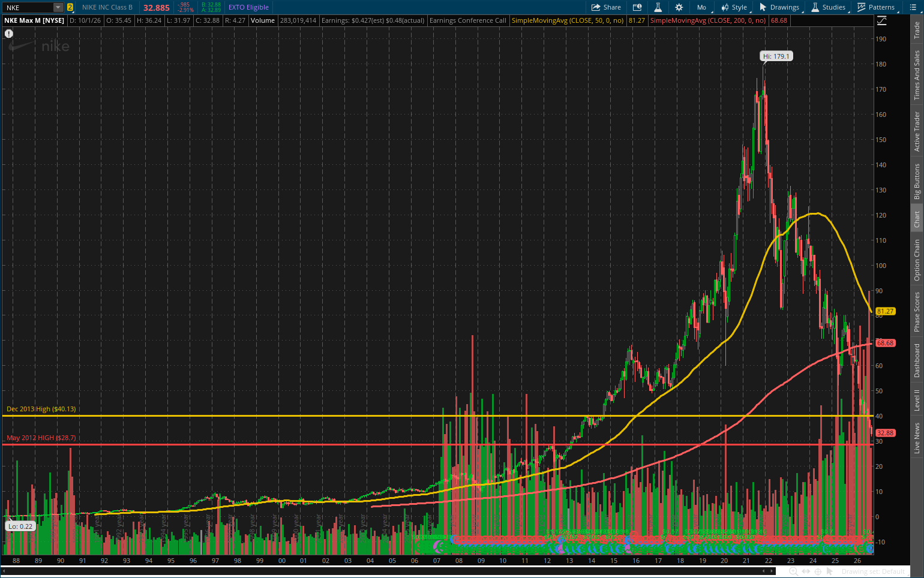924x578 pixels.
Task: Click the NKE symbol input field
Action: 28,7
